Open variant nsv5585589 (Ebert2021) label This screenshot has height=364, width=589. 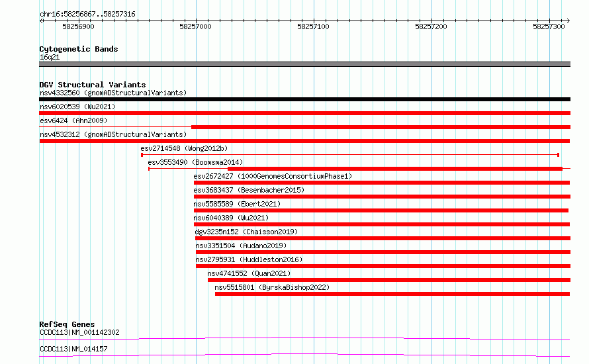[x=237, y=204]
